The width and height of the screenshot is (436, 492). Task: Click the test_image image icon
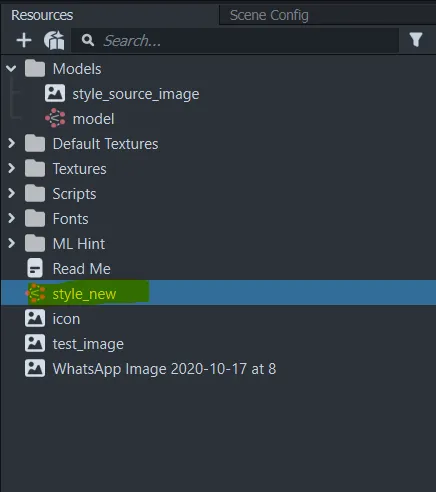coord(35,343)
